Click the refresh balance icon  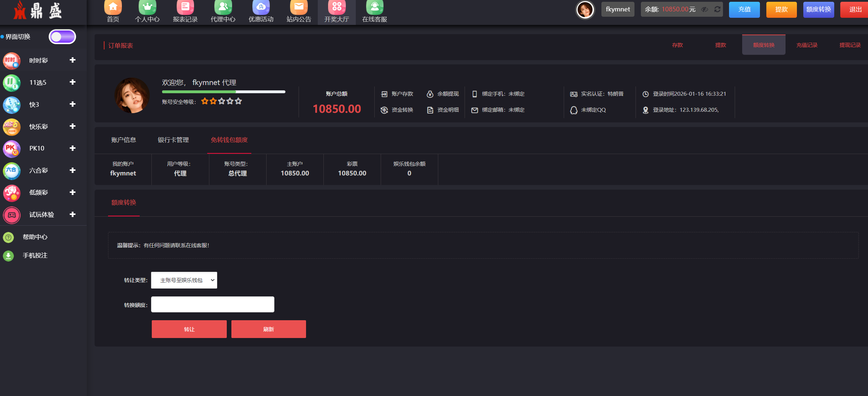717,9
